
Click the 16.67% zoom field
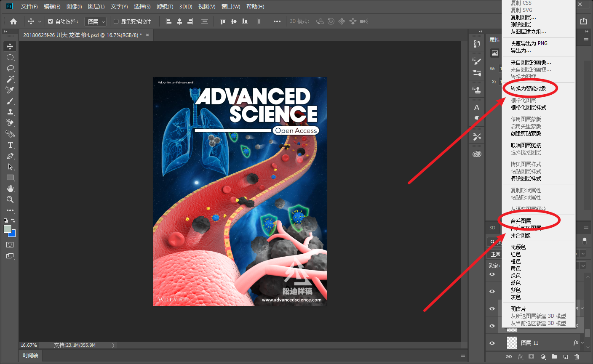coord(29,345)
